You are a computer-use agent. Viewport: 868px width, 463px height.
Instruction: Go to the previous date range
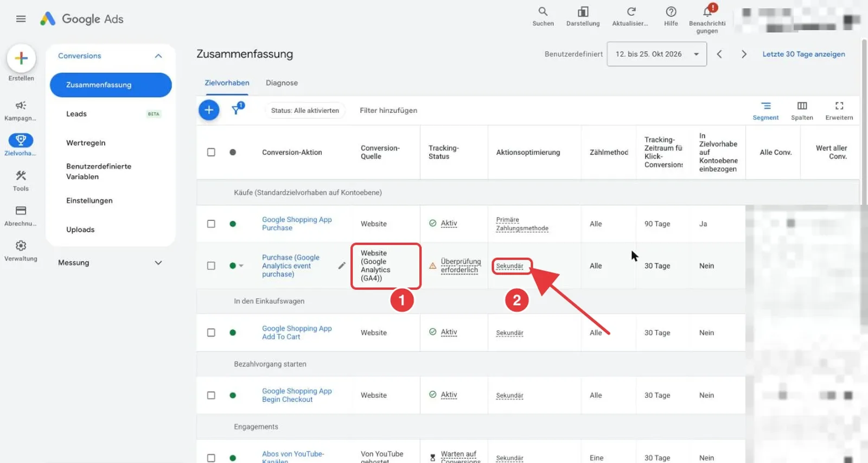(719, 54)
